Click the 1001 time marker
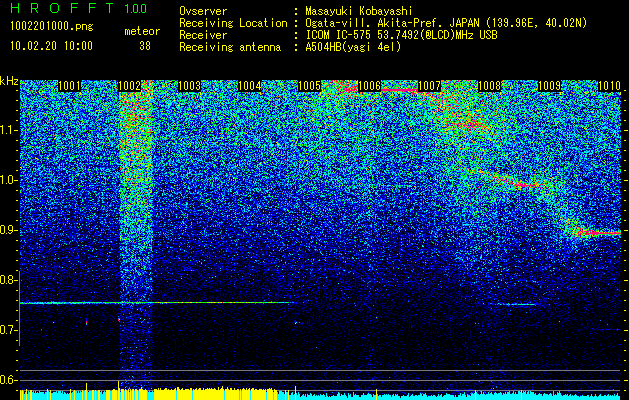This screenshot has width=629, height=400. tap(69, 86)
